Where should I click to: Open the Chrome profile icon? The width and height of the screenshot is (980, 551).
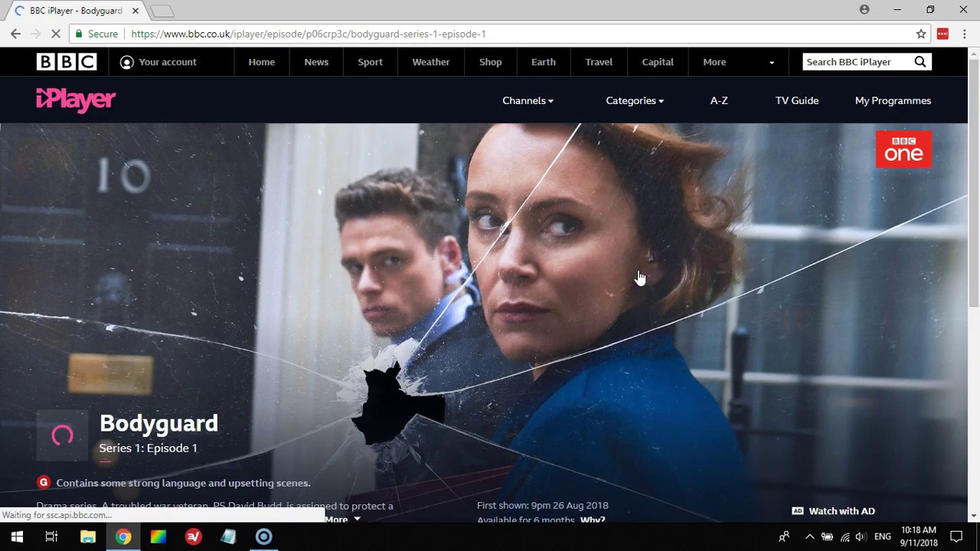coord(864,9)
